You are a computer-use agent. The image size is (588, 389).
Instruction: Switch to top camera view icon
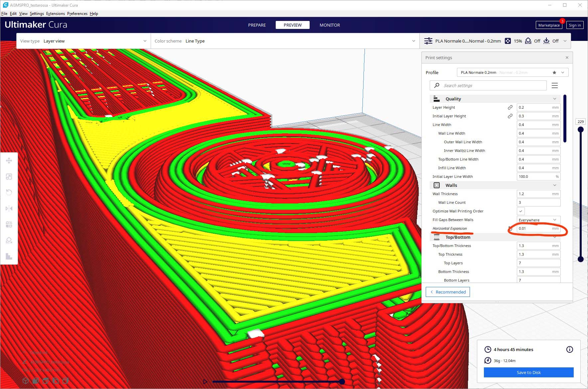pyautogui.click(x=46, y=381)
